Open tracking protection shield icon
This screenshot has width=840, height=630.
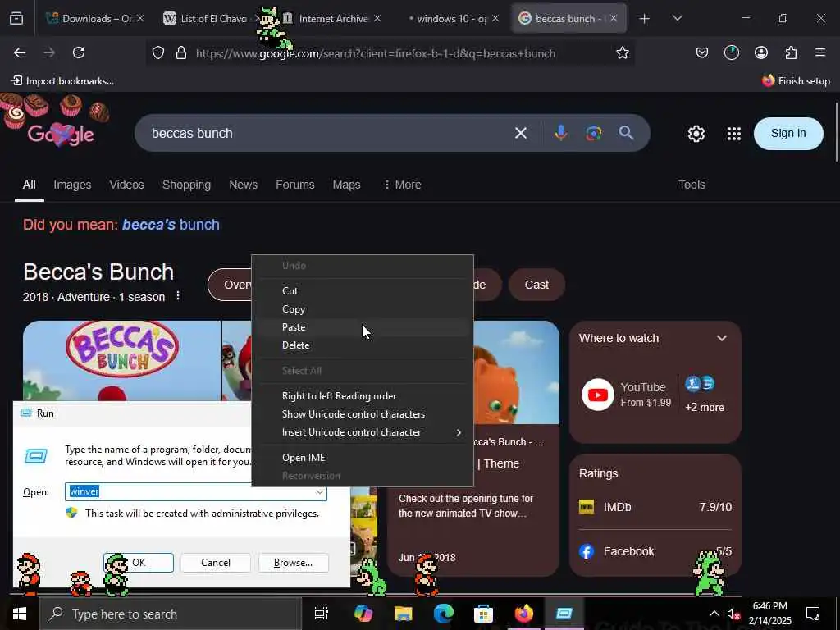[158, 53]
